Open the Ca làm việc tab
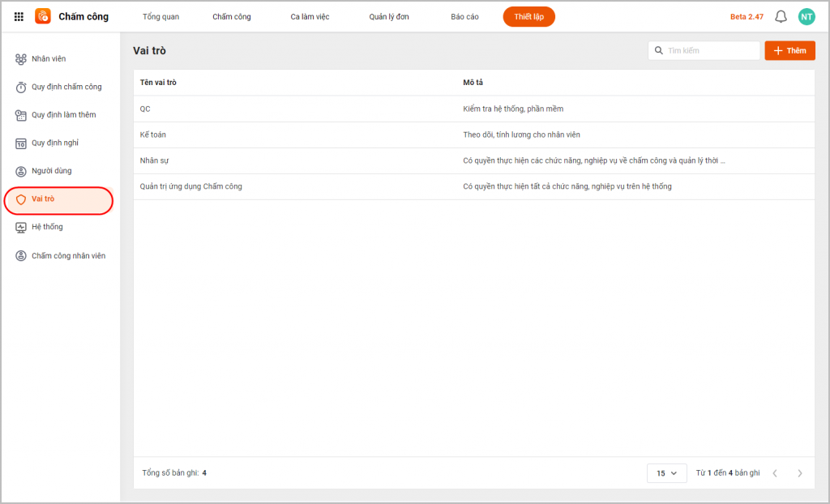The width and height of the screenshot is (830, 504). click(x=310, y=17)
